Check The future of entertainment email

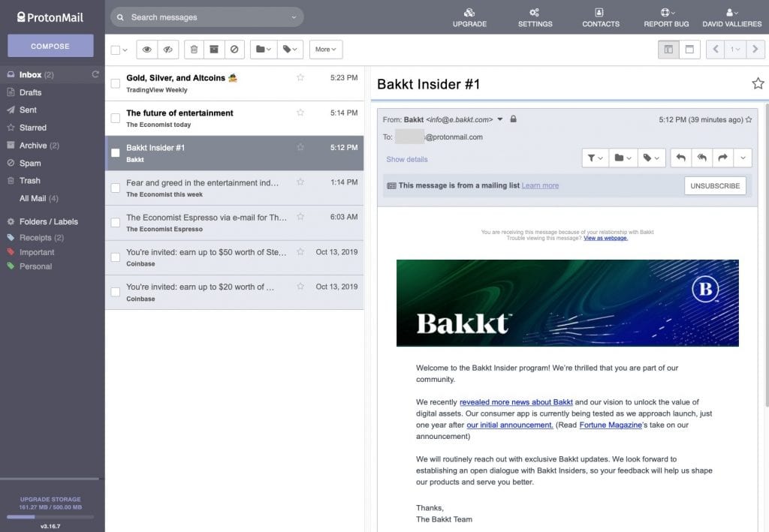[115, 118]
